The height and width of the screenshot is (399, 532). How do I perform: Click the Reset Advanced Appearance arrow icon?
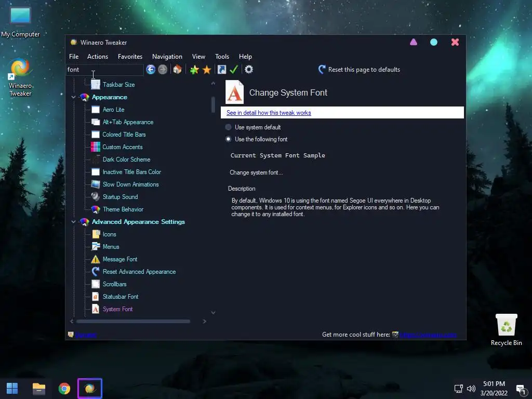(96, 271)
